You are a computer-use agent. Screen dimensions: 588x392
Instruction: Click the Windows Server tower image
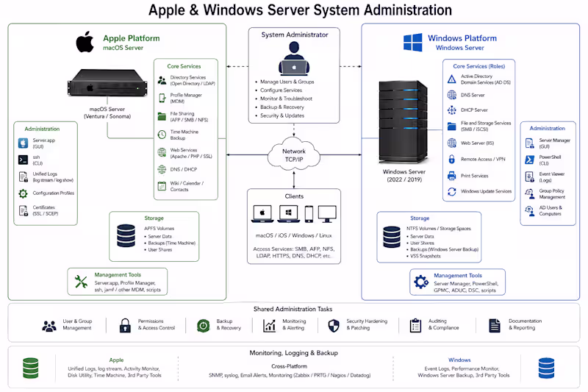coord(404,121)
